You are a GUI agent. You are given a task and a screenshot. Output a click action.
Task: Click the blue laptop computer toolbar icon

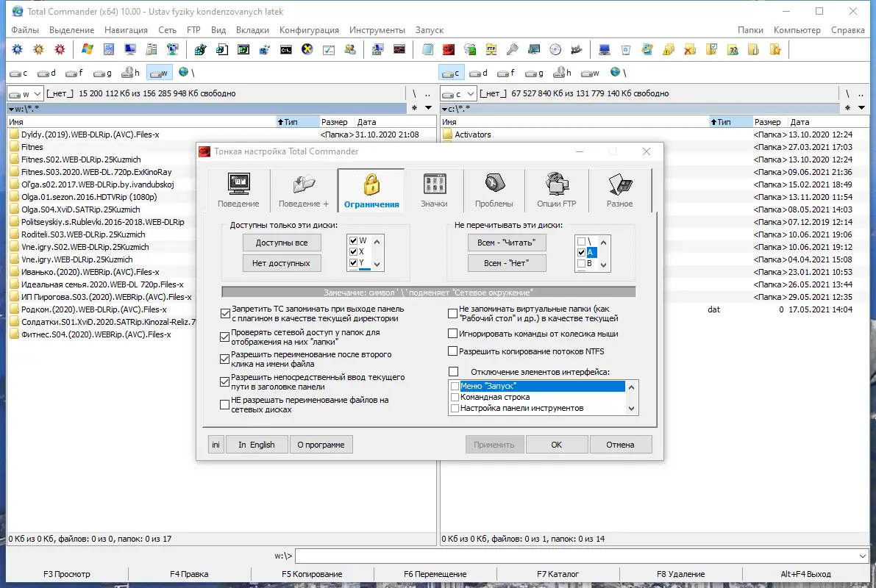point(605,50)
